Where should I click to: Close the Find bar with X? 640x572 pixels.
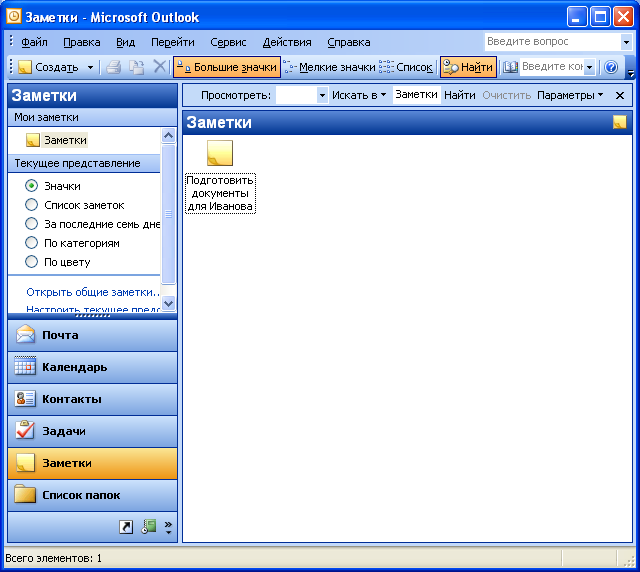(x=620, y=96)
